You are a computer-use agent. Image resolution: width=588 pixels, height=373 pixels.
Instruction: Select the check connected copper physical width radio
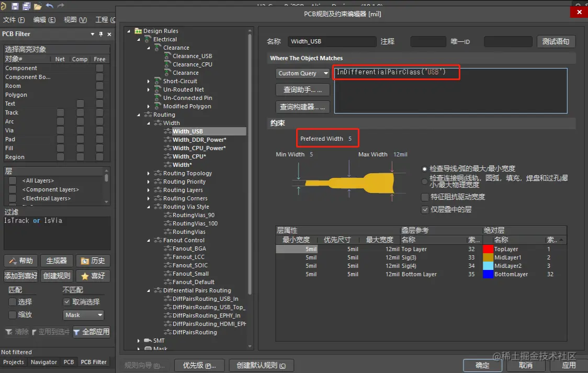424,182
